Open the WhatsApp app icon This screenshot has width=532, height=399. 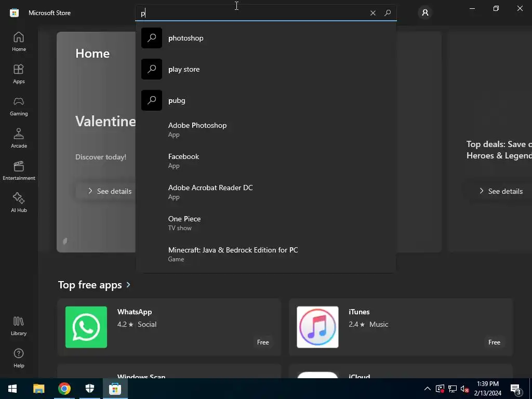click(x=86, y=327)
